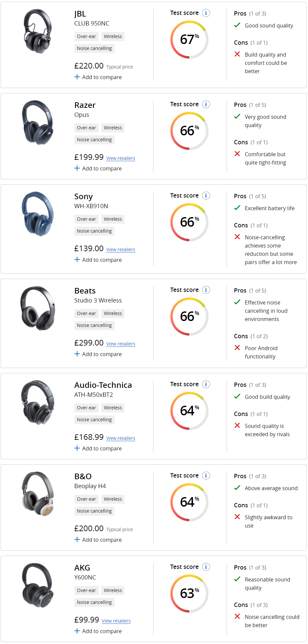The height and width of the screenshot is (644, 308).
Task: View retailers for Sony WH-XB910N
Action: 121,250
